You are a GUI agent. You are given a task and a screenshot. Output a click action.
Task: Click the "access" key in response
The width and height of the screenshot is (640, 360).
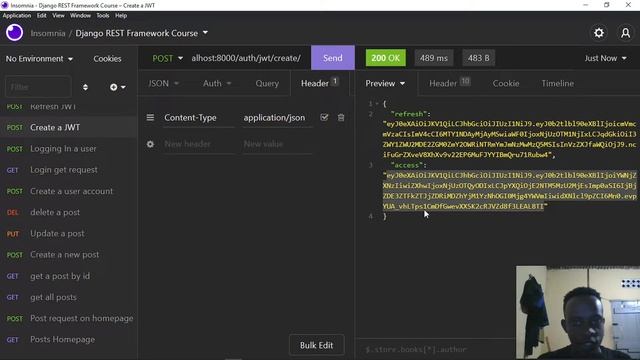[x=406, y=165]
